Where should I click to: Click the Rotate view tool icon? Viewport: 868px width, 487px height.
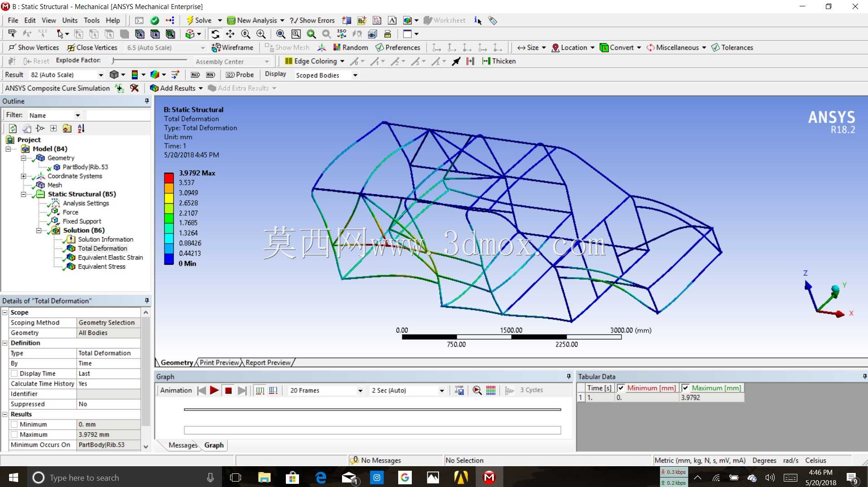tap(215, 34)
